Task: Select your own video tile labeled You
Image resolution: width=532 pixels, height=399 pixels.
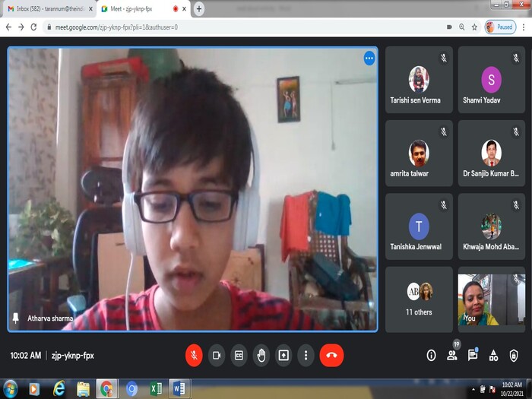Action: coord(492,299)
